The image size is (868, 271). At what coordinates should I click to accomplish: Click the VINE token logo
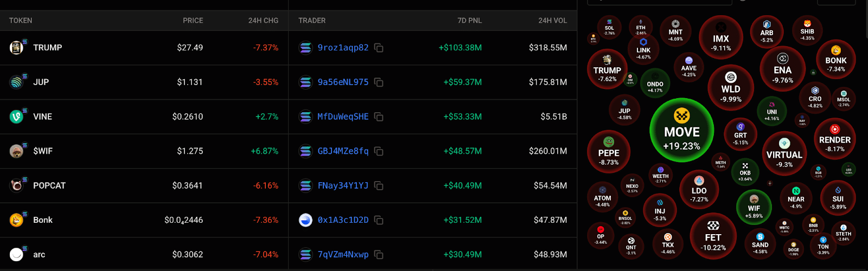17,117
